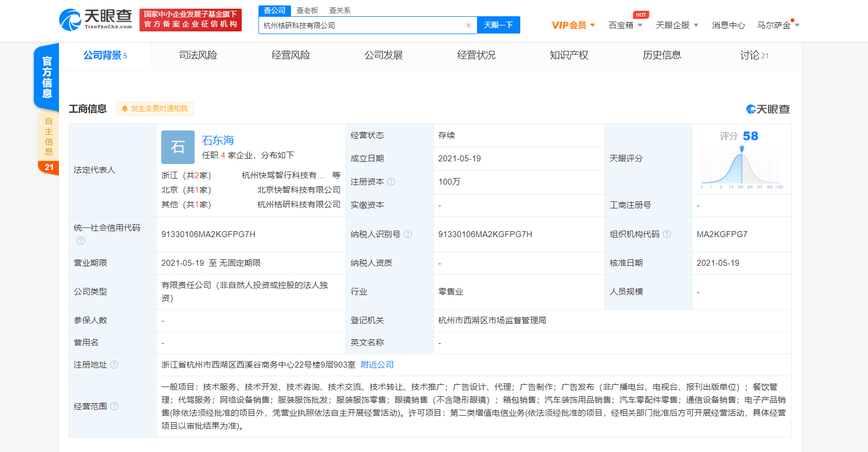Click 等 to see more companies

(336, 175)
